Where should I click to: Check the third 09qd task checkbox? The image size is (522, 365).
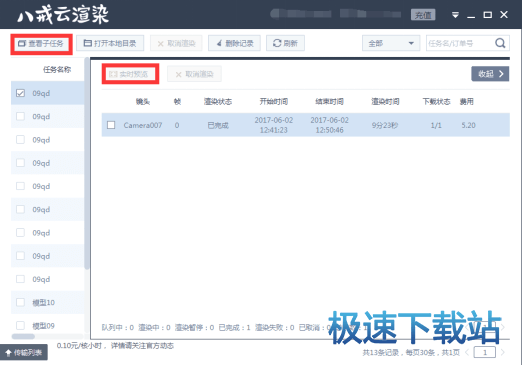(x=20, y=139)
